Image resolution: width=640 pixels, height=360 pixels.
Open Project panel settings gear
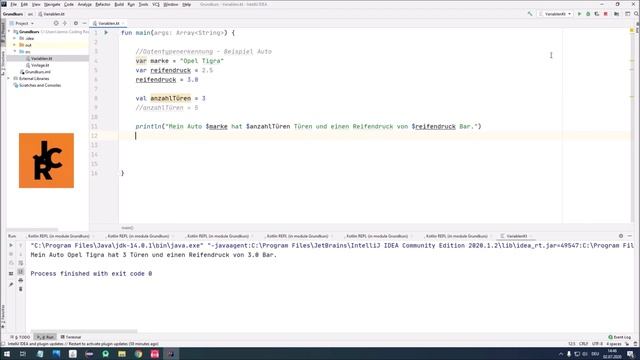pyautogui.click(x=76, y=23)
